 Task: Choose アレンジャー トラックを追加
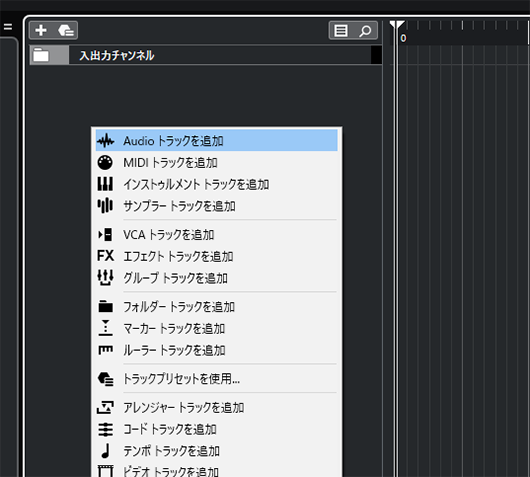[216, 407]
